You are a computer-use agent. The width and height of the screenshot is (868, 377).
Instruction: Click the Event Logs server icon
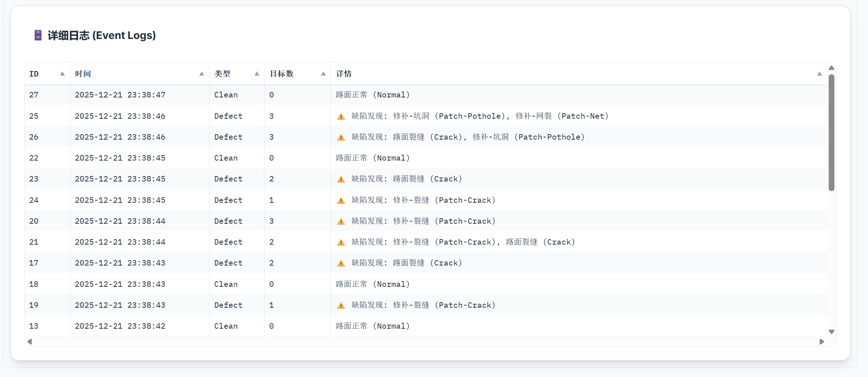(38, 35)
